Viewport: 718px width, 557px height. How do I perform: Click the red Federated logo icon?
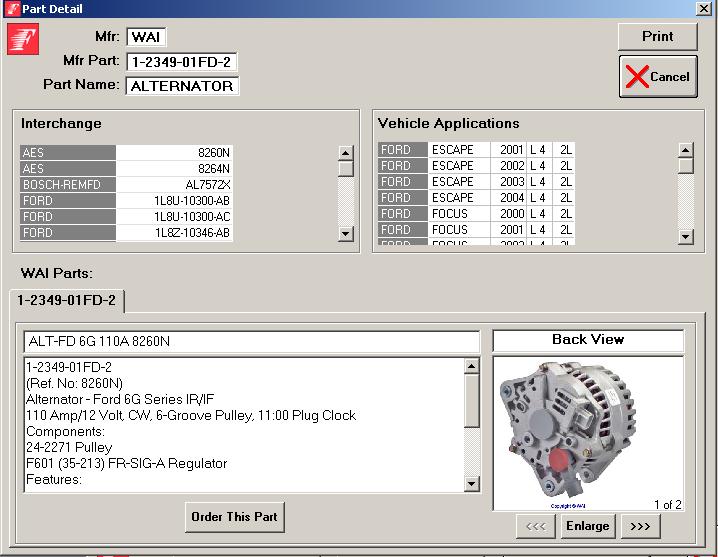[23, 39]
